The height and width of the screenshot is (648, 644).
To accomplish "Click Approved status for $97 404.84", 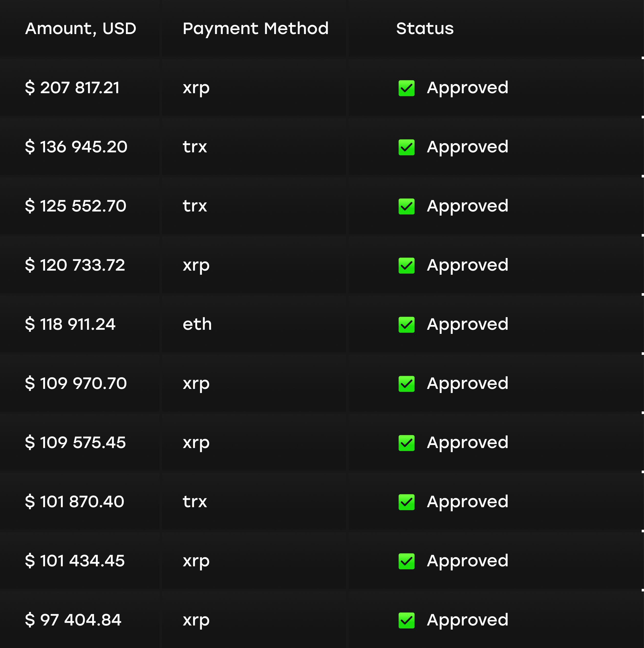I will click(x=467, y=620).
